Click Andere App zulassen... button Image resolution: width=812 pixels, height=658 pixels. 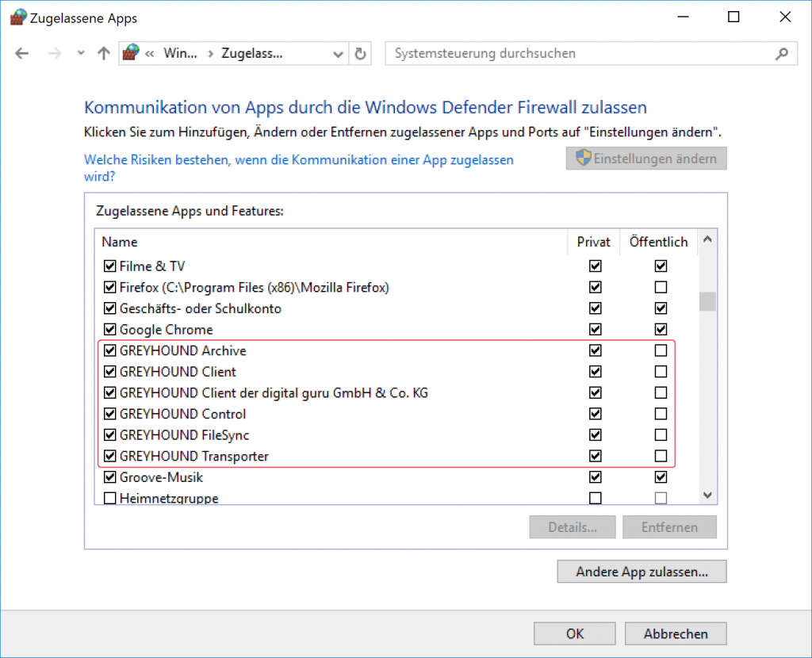click(x=642, y=572)
